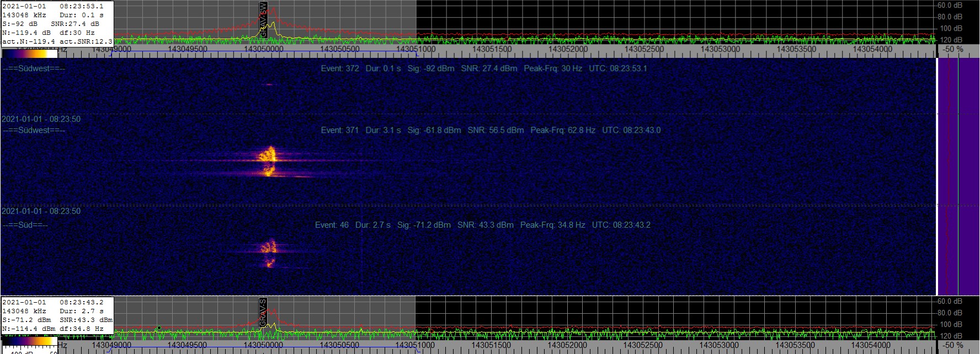The height and width of the screenshot is (354, 980).
Task: Click the 143054000 tick on top frequency scale
Action: point(872,49)
